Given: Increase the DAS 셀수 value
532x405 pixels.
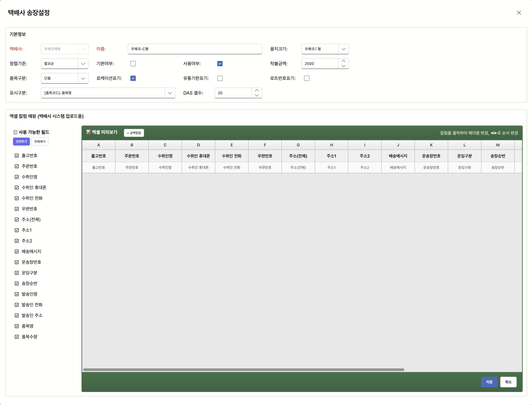Looking at the screenshot, I should coord(257,90).
